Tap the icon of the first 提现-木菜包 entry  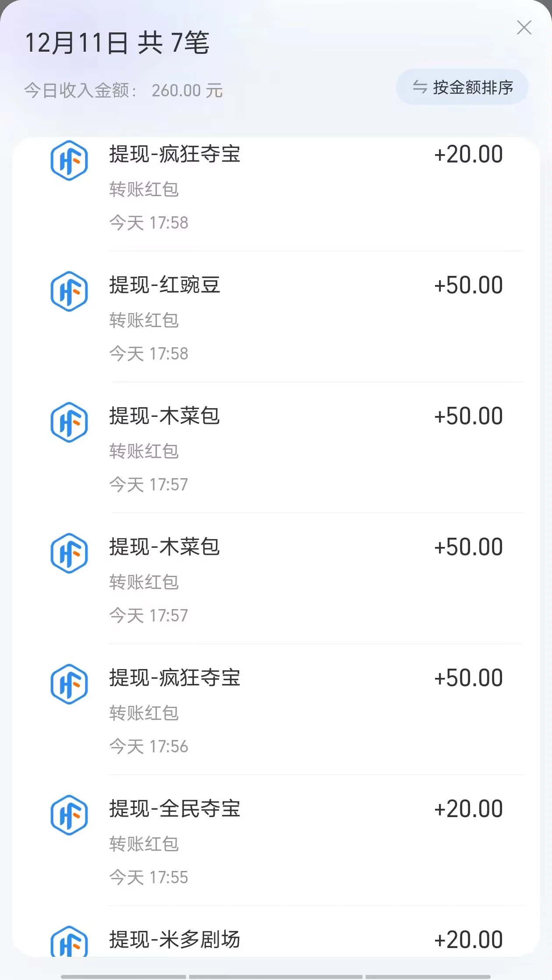[69, 422]
